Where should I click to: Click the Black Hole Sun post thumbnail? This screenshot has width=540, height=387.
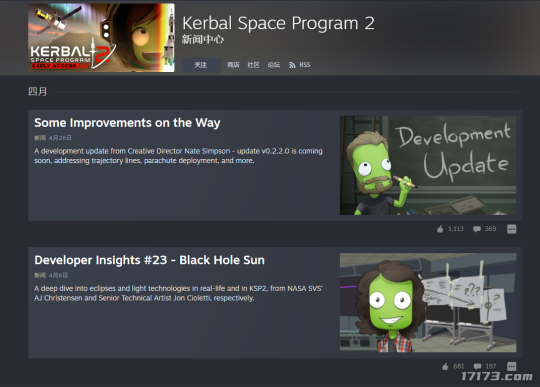pyautogui.click(x=428, y=303)
